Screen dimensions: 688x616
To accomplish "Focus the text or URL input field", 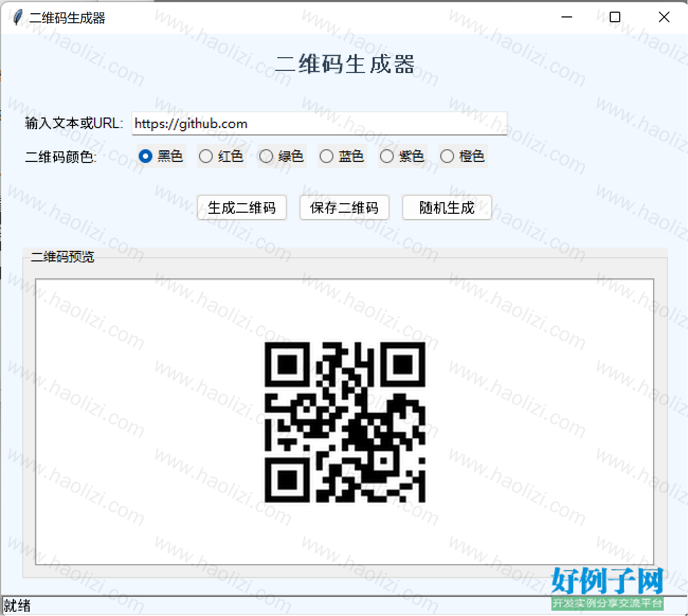I will (320, 123).
